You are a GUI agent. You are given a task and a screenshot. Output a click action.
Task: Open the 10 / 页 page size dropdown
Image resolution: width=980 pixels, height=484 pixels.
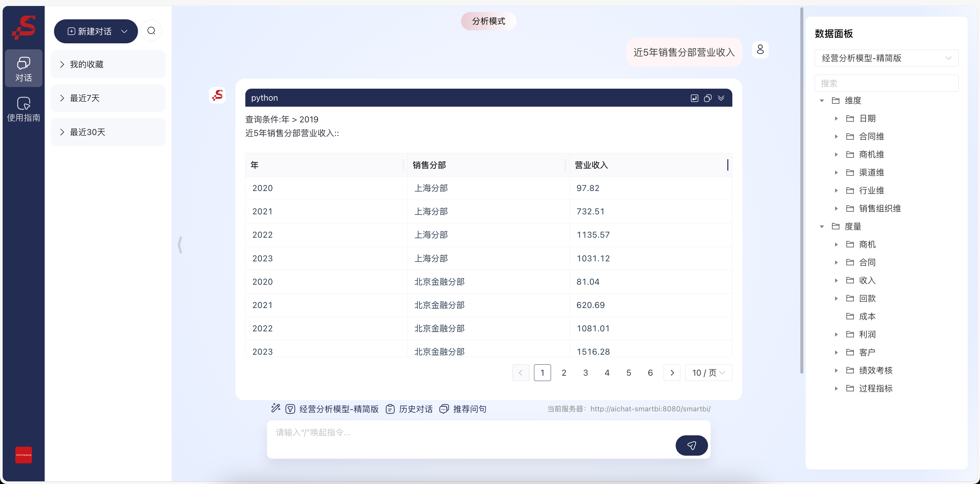pos(708,373)
